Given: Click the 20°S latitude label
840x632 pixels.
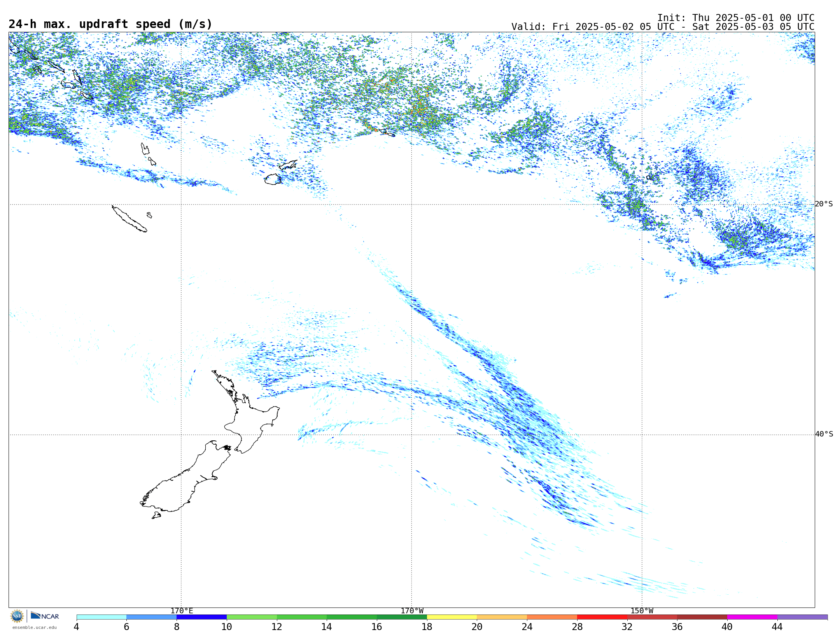Looking at the screenshot, I should [x=824, y=204].
